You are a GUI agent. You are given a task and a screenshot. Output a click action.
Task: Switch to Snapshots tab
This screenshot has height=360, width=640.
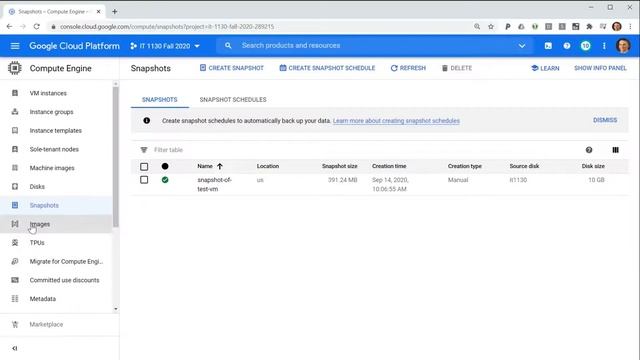click(160, 100)
